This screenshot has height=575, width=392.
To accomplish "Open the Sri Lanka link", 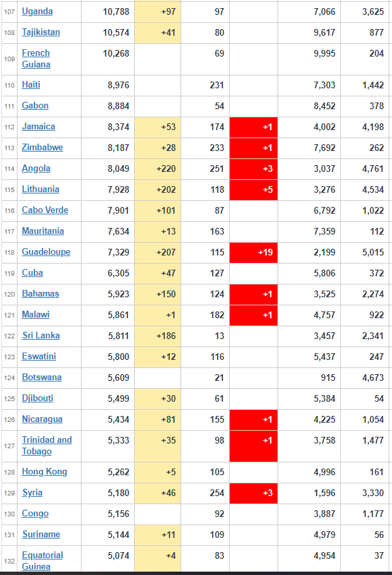I will click(x=40, y=336).
